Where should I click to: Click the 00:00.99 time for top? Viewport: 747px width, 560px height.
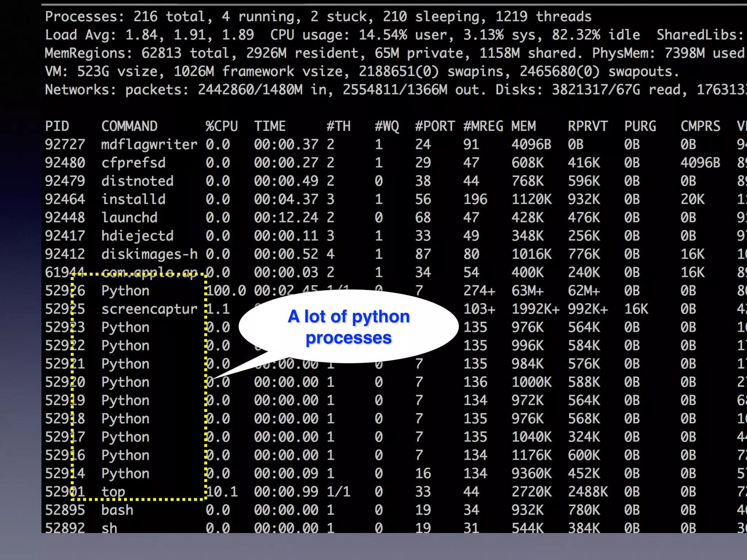286,492
